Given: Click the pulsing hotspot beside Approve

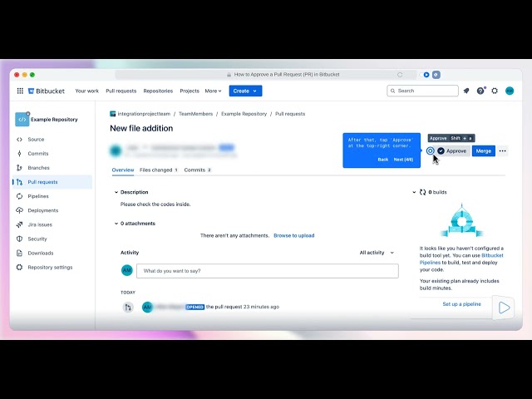Looking at the screenshot, I should [x=430, y=151].
